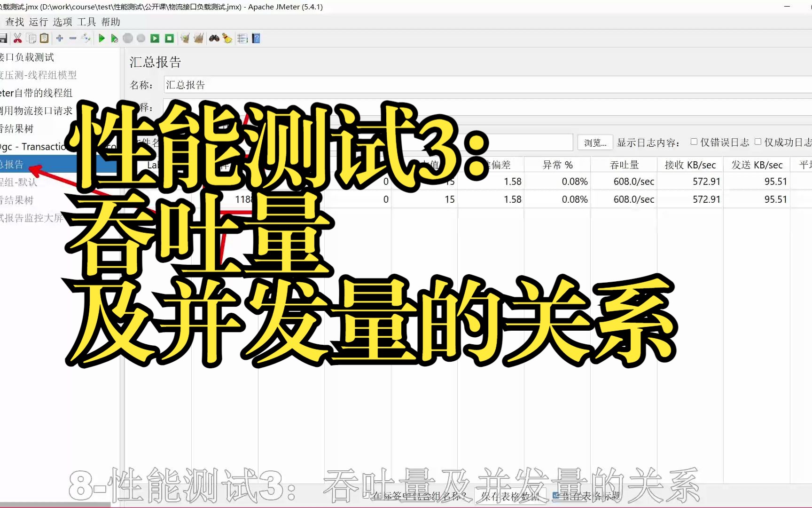Click the Toggle enable/disable toolbar icon
This screenshot has width=812, height=508.
86,39
